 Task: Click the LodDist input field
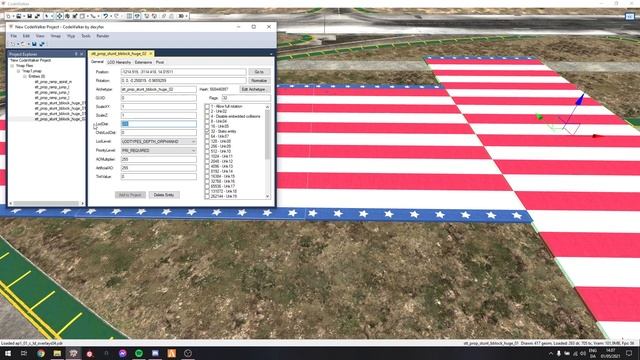click(x=158, y=124)
